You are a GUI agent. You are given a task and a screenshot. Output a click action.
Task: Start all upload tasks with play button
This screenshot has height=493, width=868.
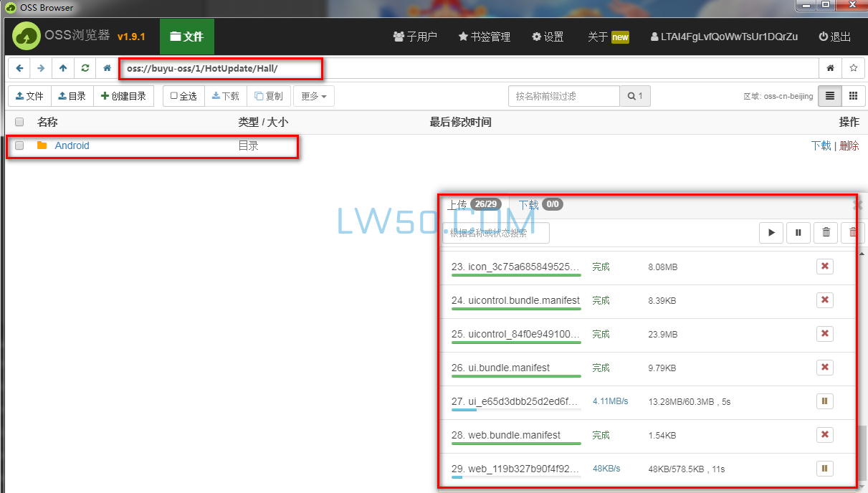point(771,232)
